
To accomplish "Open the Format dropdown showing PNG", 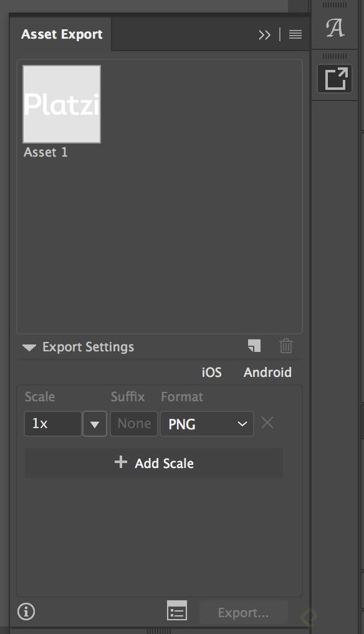I will (x=206, y=424).
